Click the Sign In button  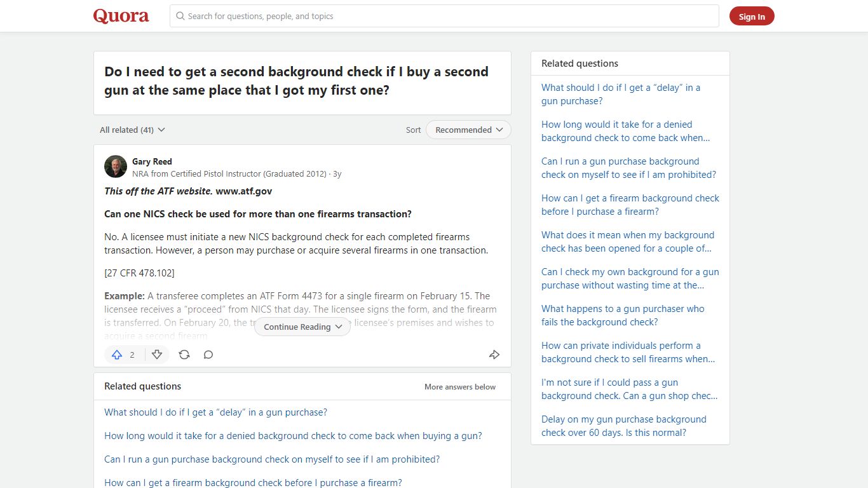[x=752, y=17]
